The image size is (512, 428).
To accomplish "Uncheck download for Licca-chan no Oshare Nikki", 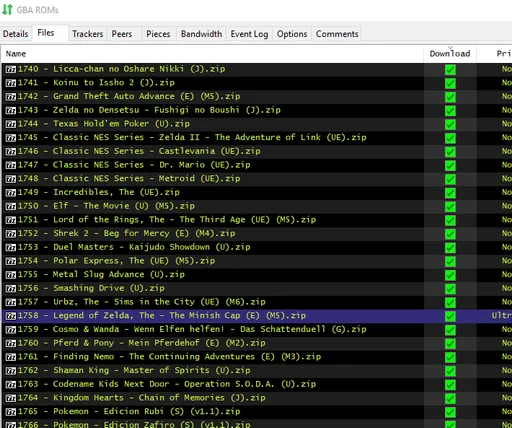I will (x=450, y=70).
